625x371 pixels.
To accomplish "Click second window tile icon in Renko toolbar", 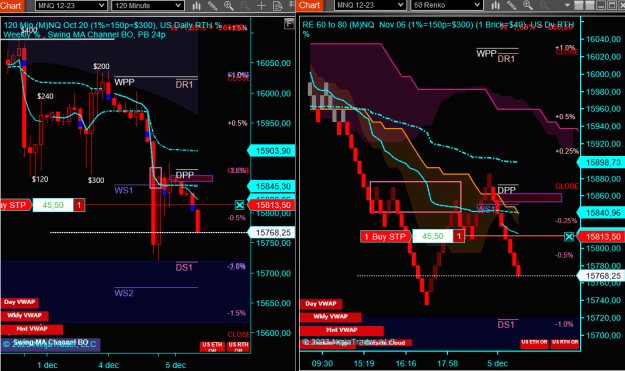I will [589, 6].
